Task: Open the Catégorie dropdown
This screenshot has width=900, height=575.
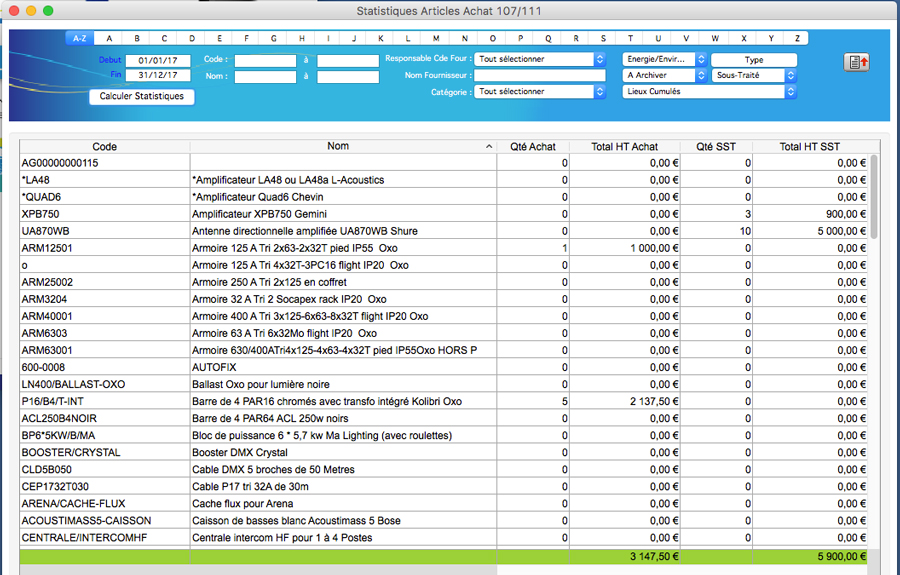Action: pos(540,91)
